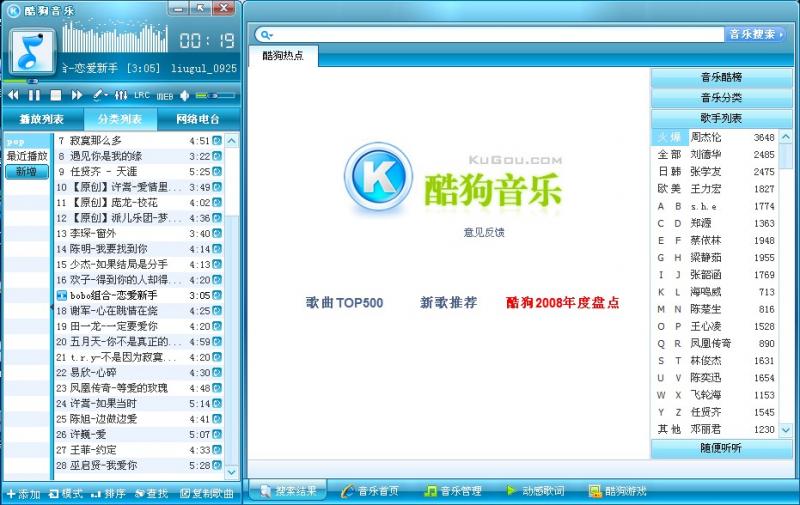Open the 动感歌词 bottom tab
This screenshot has width=800, height=505.
(x=536, y=491)
